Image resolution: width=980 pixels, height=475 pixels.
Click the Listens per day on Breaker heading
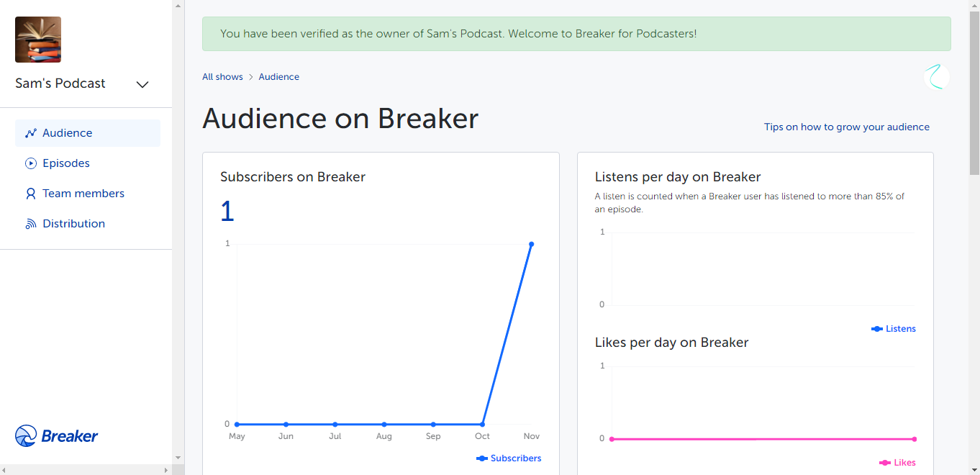point(678,177)
